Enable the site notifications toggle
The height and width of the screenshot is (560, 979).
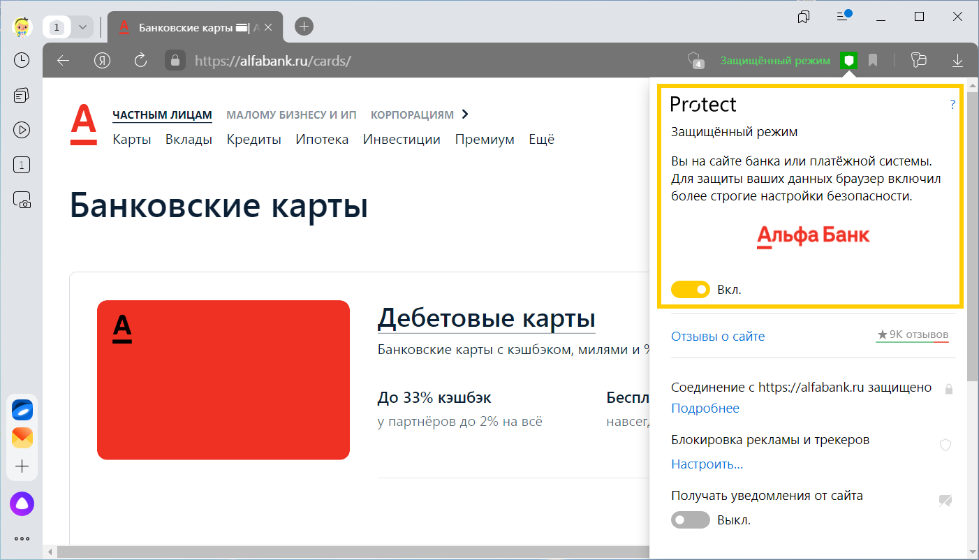coord(691,520)
